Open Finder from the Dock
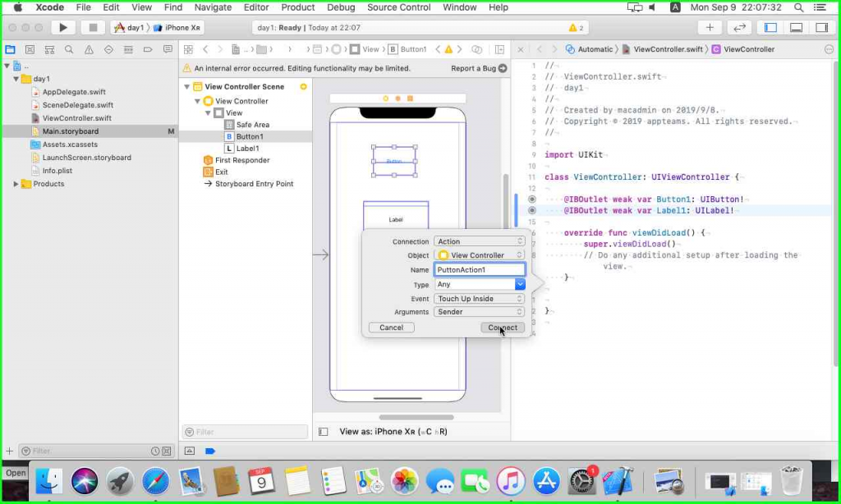Image resolution: width=841 pixels, height=504 pixels. coord(48,481)
